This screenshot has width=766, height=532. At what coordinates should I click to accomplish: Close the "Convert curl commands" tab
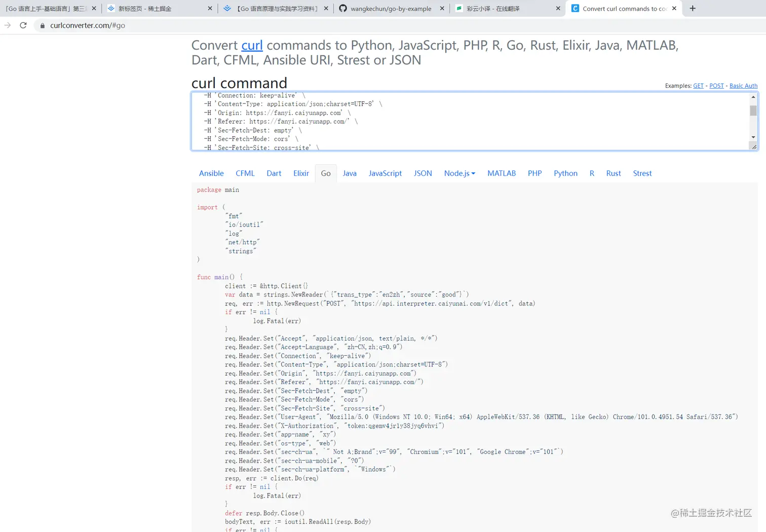674,9
